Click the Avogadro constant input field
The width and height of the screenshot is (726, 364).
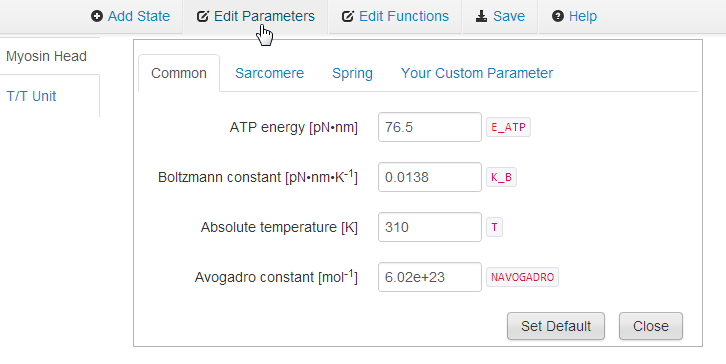click(430, 277)
